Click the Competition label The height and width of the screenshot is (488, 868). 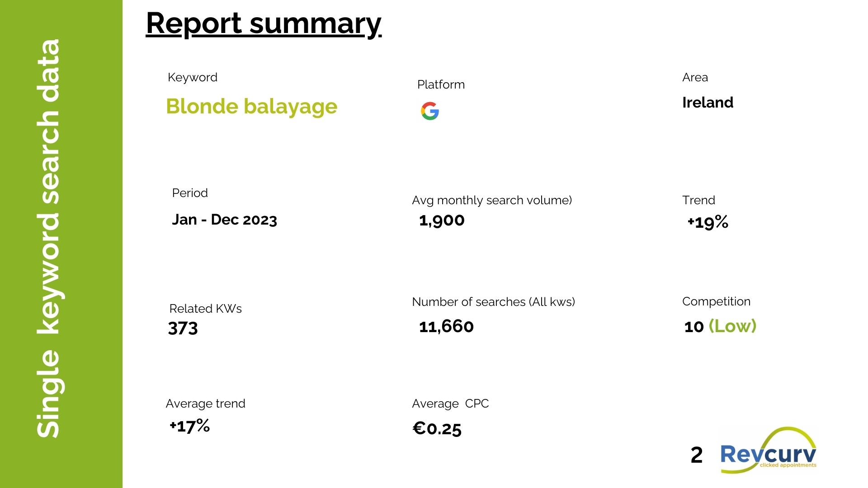[716, 301]
